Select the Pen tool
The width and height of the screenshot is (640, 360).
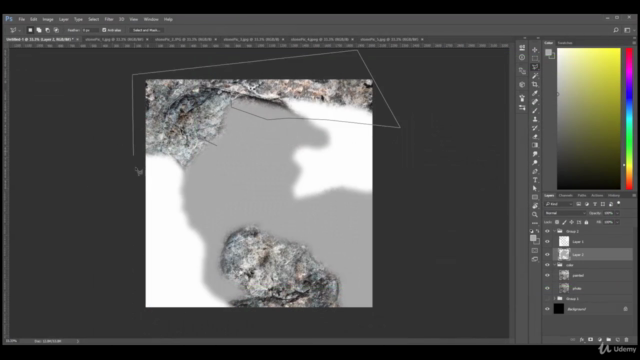(x=535, y=171)
